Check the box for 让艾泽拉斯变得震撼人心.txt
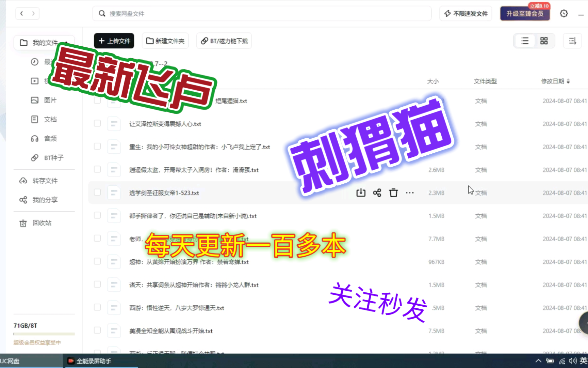Viewport: 588px width, 368px height. (97, 123)
